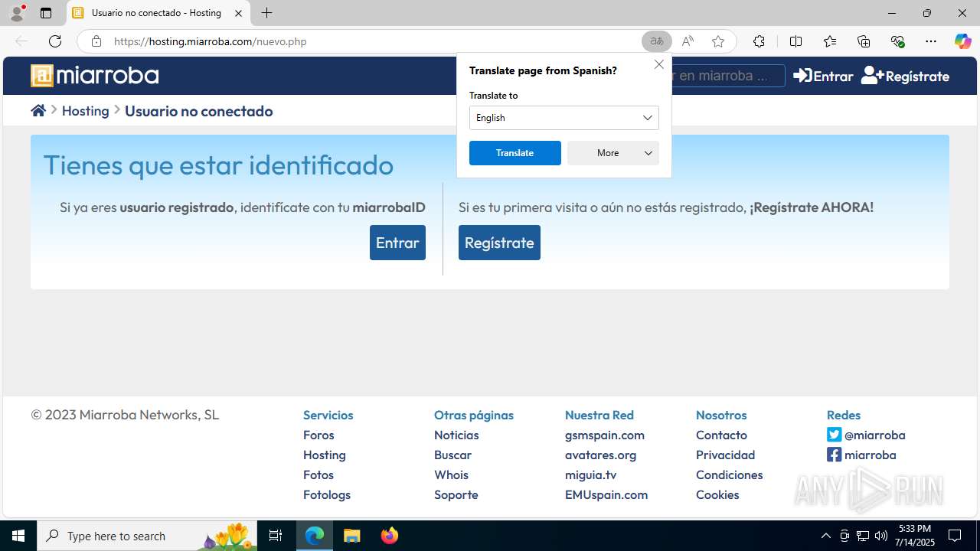Open the Whois footer link
This screenshot has height=551, width=980.
[451, 474]
